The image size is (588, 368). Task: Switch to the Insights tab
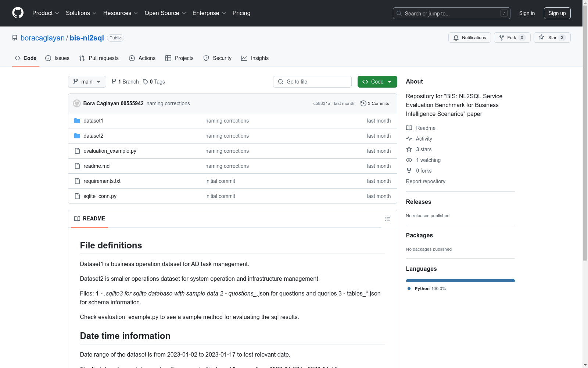pos(255,58)
